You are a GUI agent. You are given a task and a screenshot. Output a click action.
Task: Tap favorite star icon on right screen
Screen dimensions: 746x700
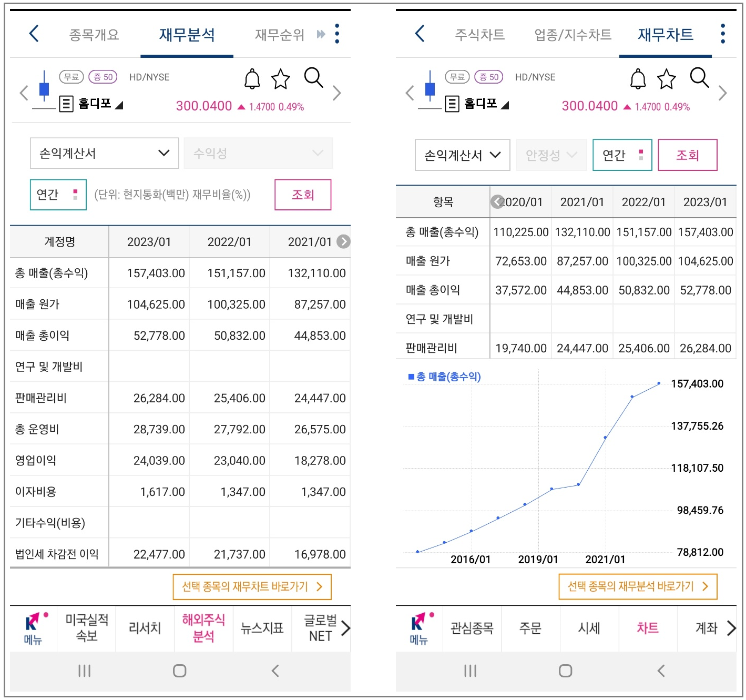(666, 79)
